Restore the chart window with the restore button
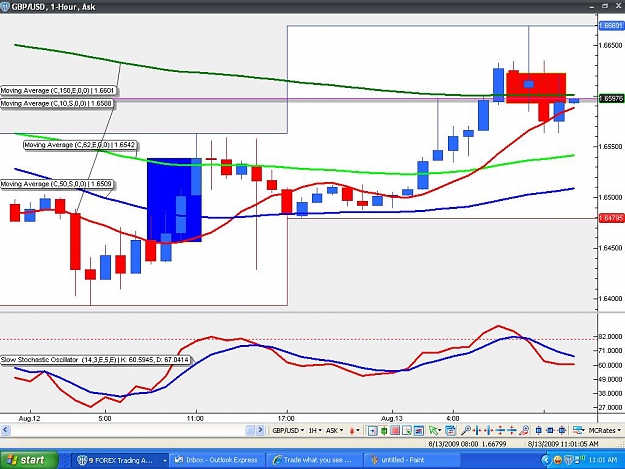The width and height of the screenshot is (625, 469). pos(605,6)
